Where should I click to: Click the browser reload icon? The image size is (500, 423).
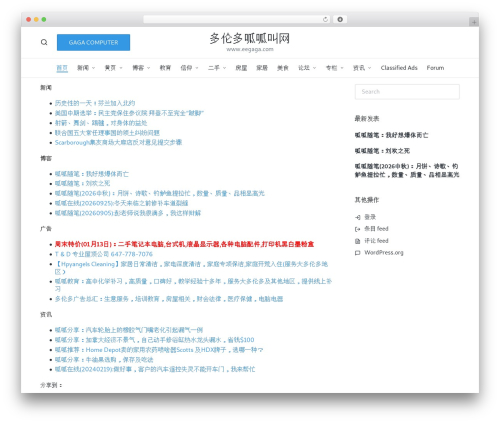click(325, 19)
